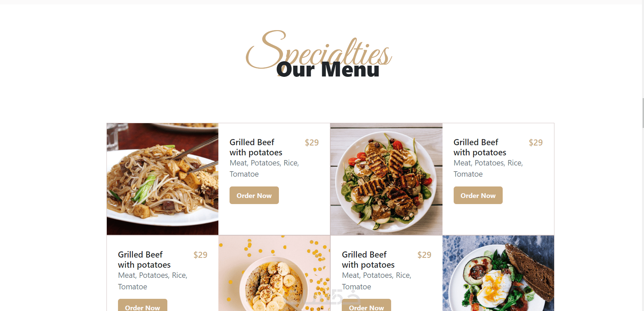Click Order Now beside the grilled salad
This screenshot has height=311, width=644.
point(478,195)
